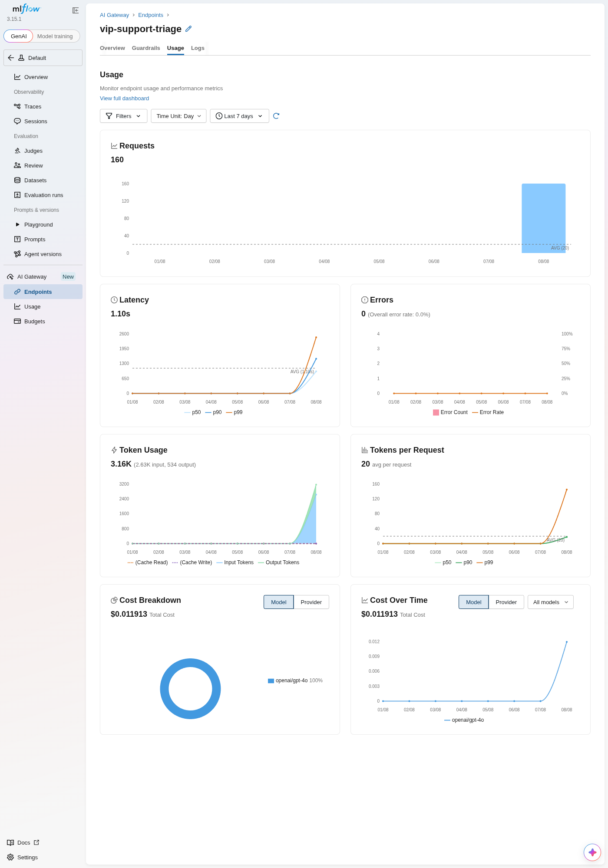Open Settings gear at the bottom

[23, 857]
